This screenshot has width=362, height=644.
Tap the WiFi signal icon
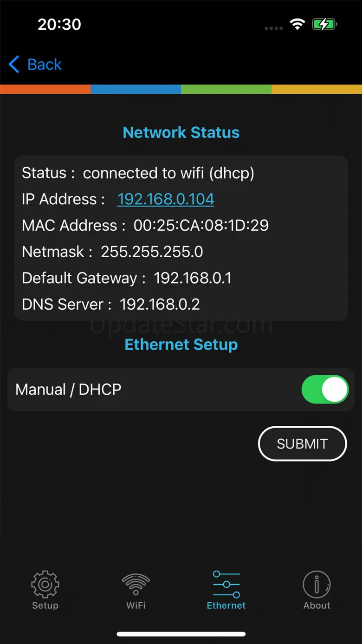(136, 583)
